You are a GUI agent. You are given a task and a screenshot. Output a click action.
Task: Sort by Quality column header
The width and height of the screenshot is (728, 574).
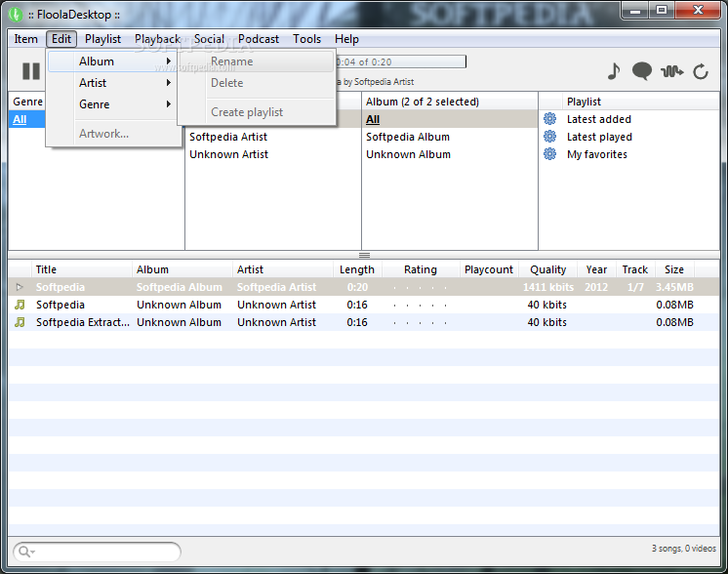tap(547, 269)
